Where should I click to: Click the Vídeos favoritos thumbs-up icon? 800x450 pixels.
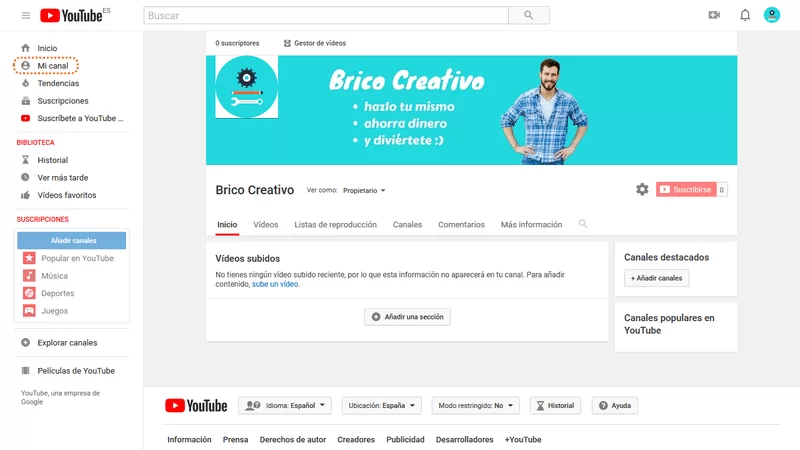[x=26, y=195]
